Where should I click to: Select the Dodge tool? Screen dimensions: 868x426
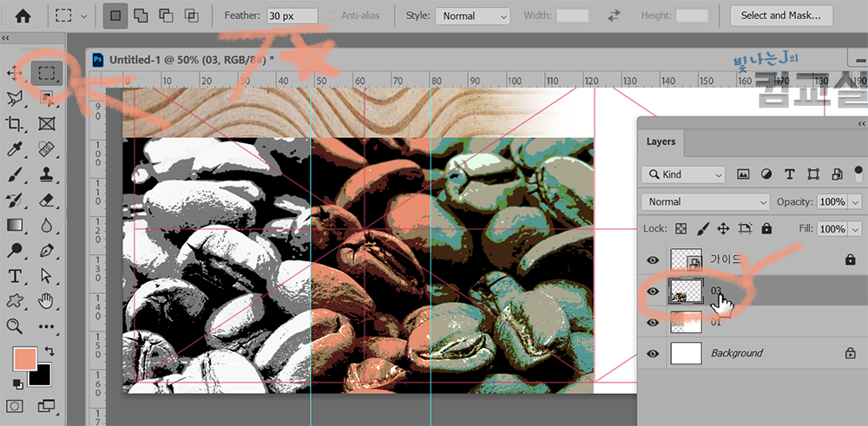[x=14, y=250]
